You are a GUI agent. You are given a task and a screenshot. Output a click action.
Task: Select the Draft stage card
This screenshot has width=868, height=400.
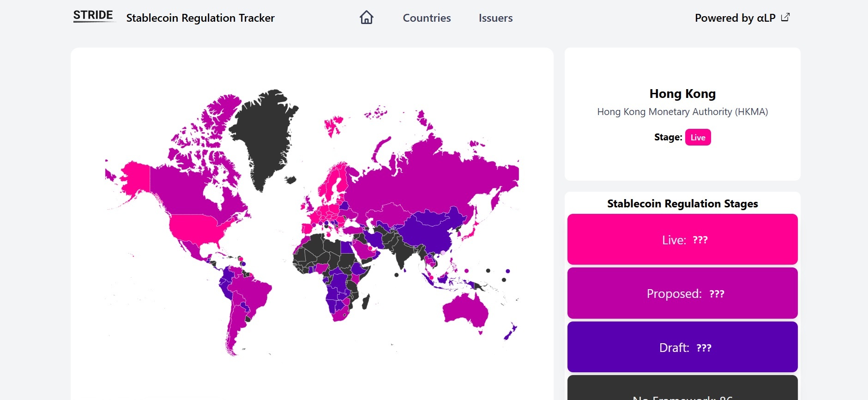682,347
